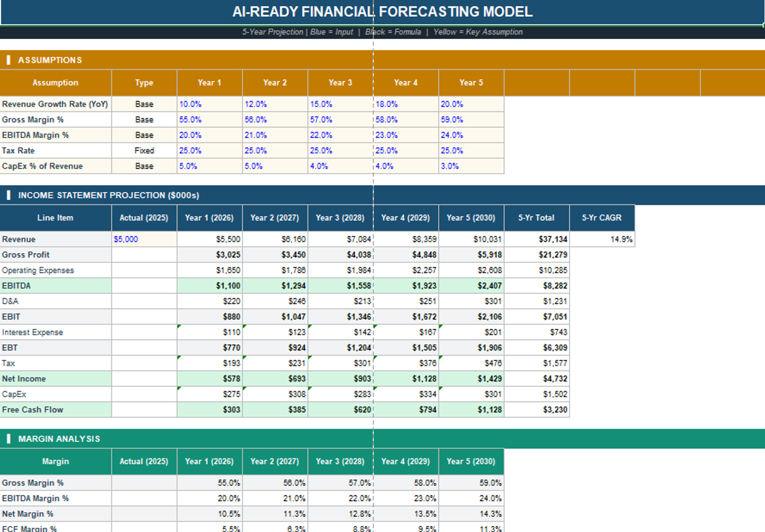Select the Fixed type cell for Tax Rate
The width and height of the screenshot is (765, 532).
[144, 151]
